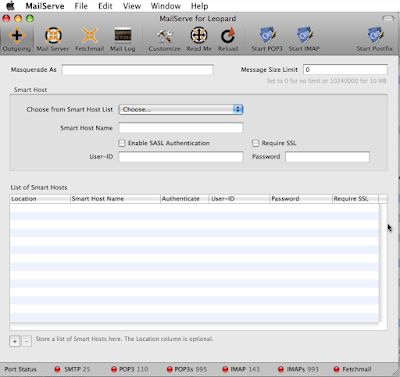This screenshot has height=377, width=400.
Task: Enable SASL Authentication checkbox
Action: pos(122,143)
